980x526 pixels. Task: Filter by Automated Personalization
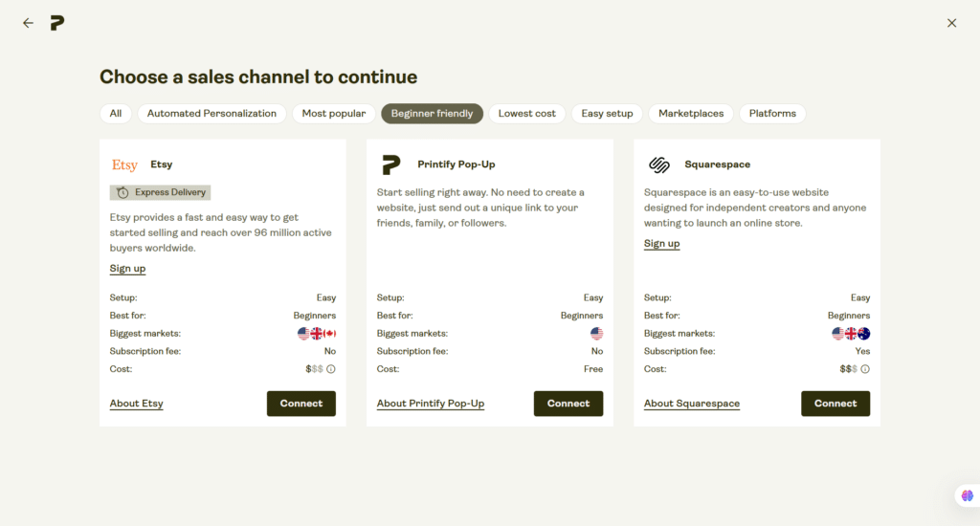212,114
